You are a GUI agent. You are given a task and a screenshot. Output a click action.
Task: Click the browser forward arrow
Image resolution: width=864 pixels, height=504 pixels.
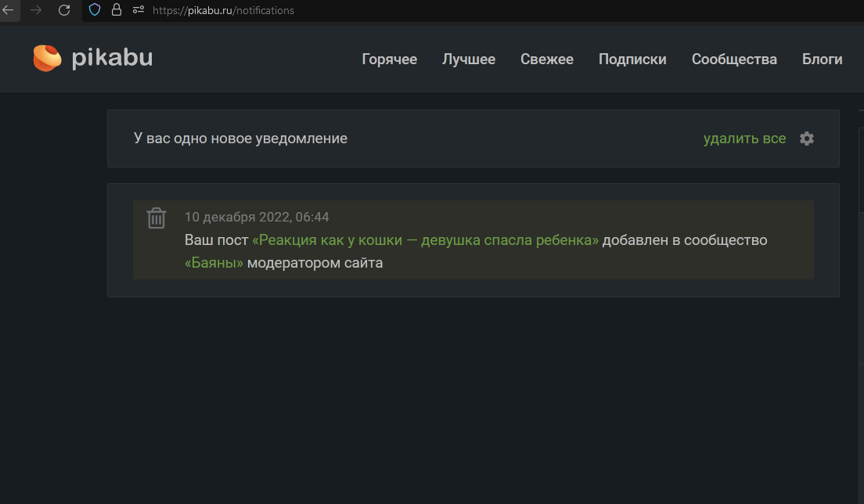tap(36, 10)
